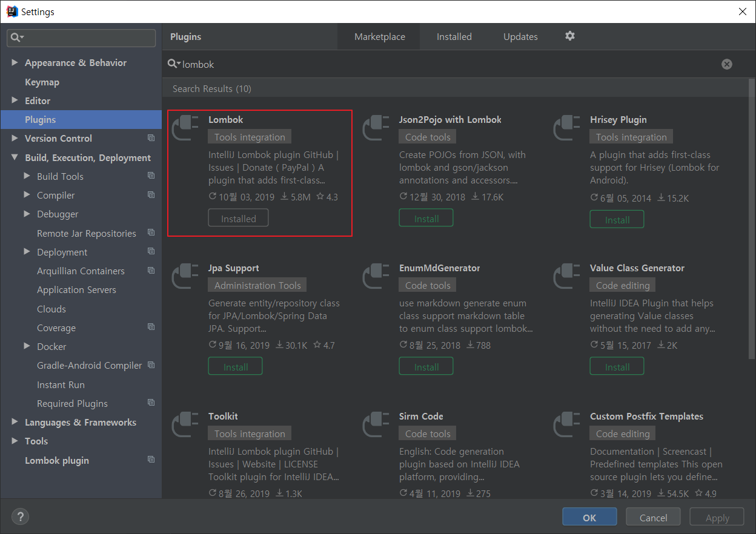756x534 pixels.
Task: Click the project-level icon beside Remote Jar Repositories
Action: pyautogui.click(x=151, y=233)
